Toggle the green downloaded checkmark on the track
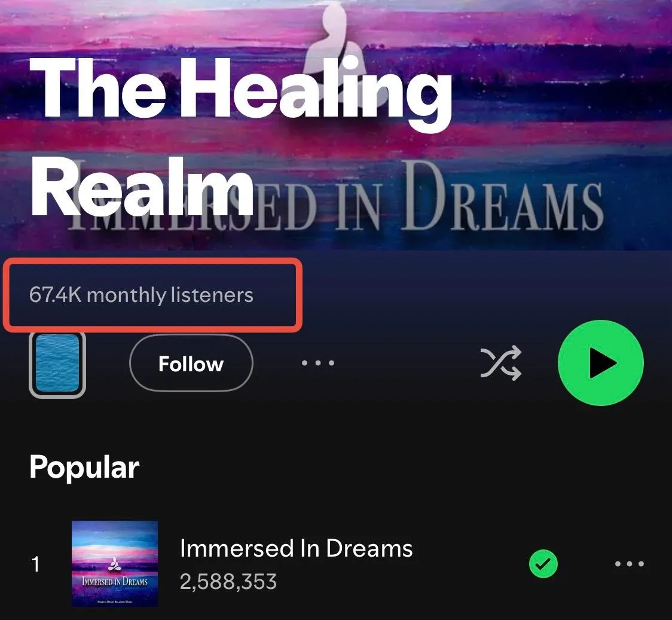Screen dimensions: 672x620 pos(543,564)
